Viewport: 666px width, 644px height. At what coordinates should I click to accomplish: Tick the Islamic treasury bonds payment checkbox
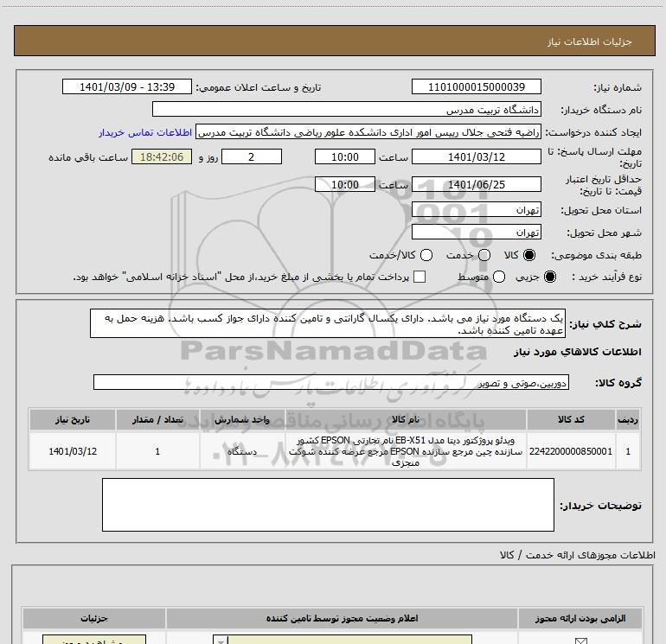(x=419, y=277)
